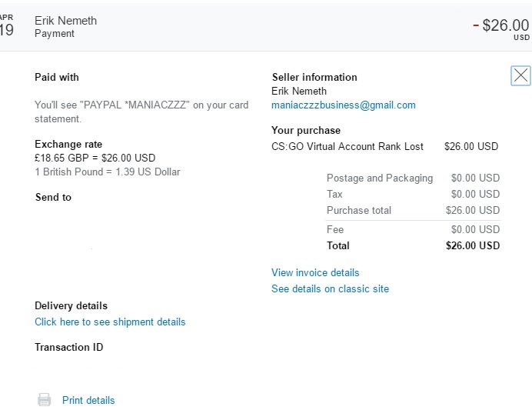This screenshot has width=532, height=420.
Task: Click seller name under Seller information
Action: (299, 91)
